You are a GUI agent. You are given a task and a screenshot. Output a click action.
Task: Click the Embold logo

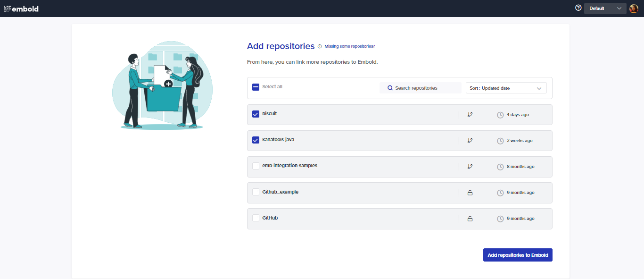coord(21,8)
